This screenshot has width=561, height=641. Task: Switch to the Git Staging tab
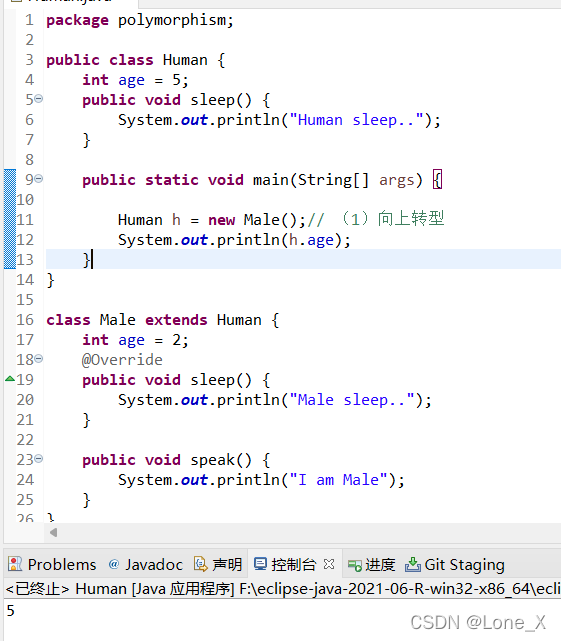click(455, 565)
